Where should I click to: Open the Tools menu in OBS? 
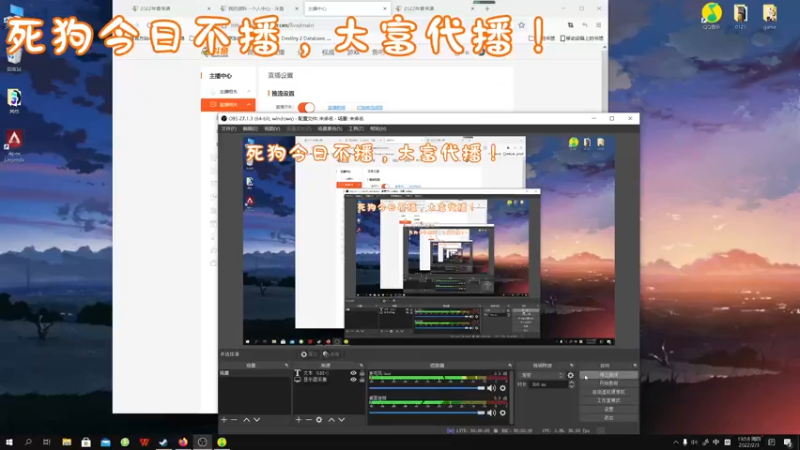coord(356,129)
